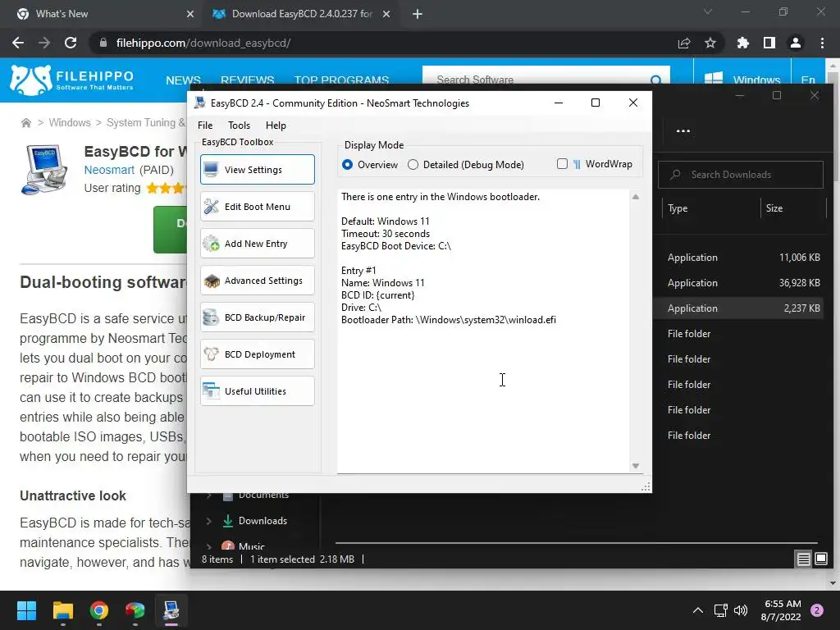The height and width of the screenshot is (630, 840).
Task: Open the File menu in EasyBCD
Action: pyautogui.click(x=204, y=126)
